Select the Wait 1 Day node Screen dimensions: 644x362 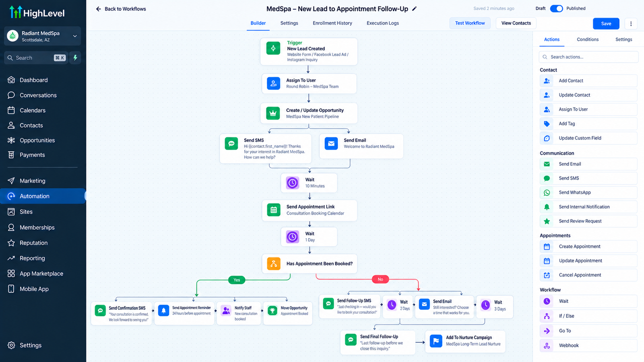click(309, 237)
